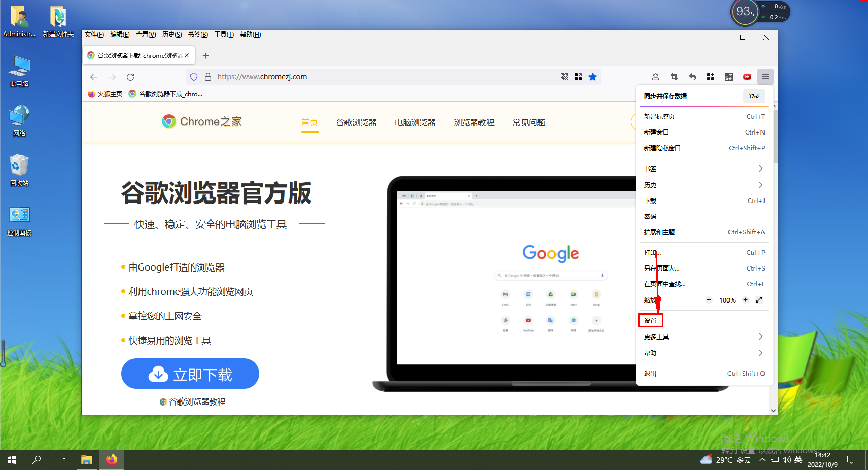This screenshot has height=470, width=868.
Task: Select 设置 from the menu
Action: click(650, 320)
